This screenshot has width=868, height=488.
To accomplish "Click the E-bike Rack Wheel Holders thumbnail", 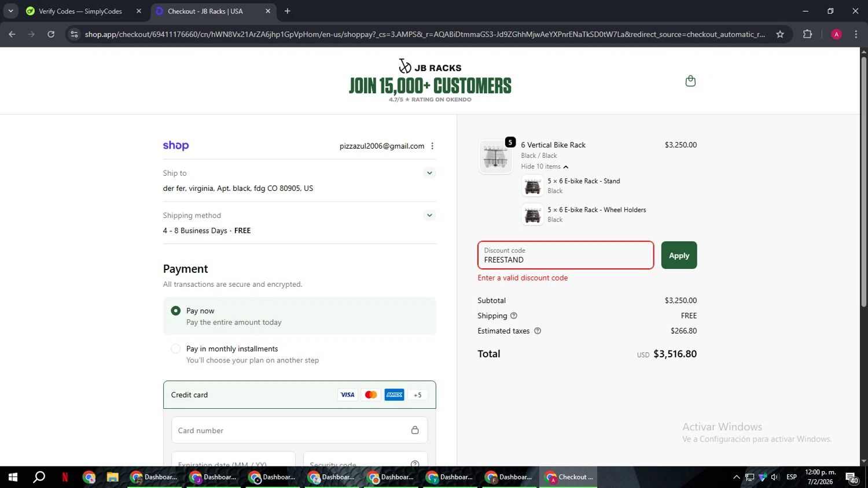I will click(x=532, y=215).
